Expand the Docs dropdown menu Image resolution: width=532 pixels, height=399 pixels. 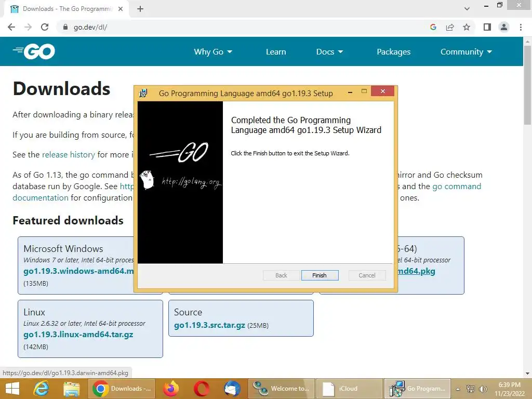[329, 52]
